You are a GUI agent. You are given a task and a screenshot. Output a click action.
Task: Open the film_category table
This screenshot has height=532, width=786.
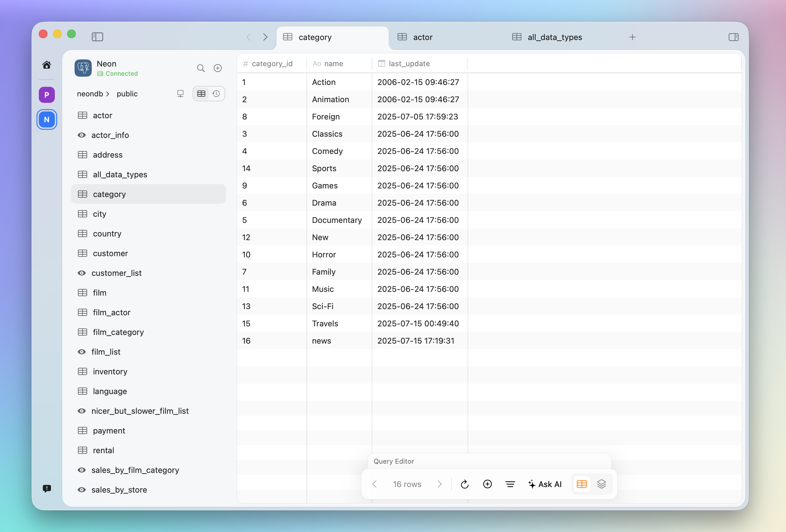click(x=148, y=332)
